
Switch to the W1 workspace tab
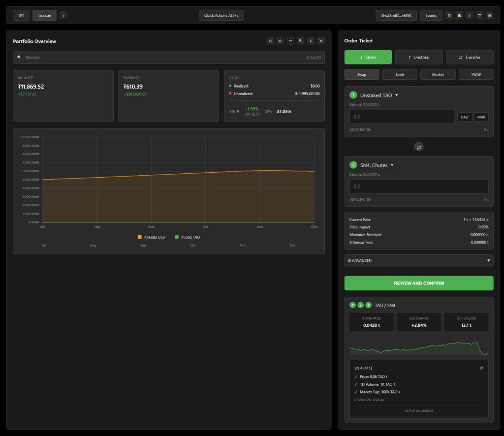click(x=21, y=15)
